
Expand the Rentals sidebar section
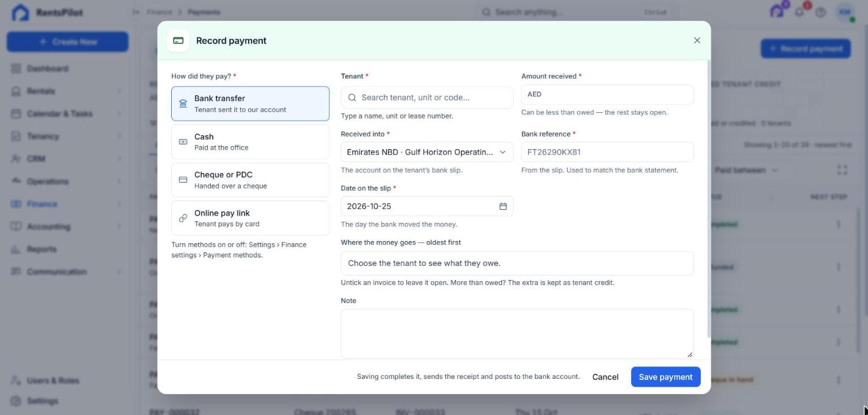(x=66, y=91)
